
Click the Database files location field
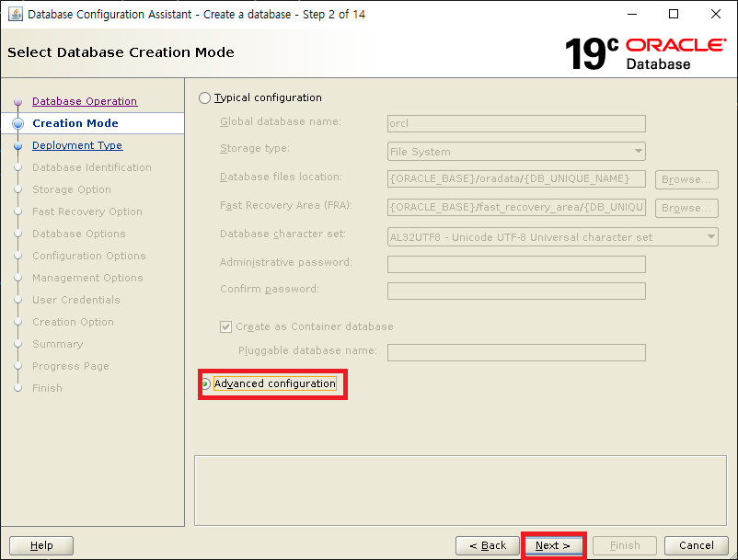[516, 178]
